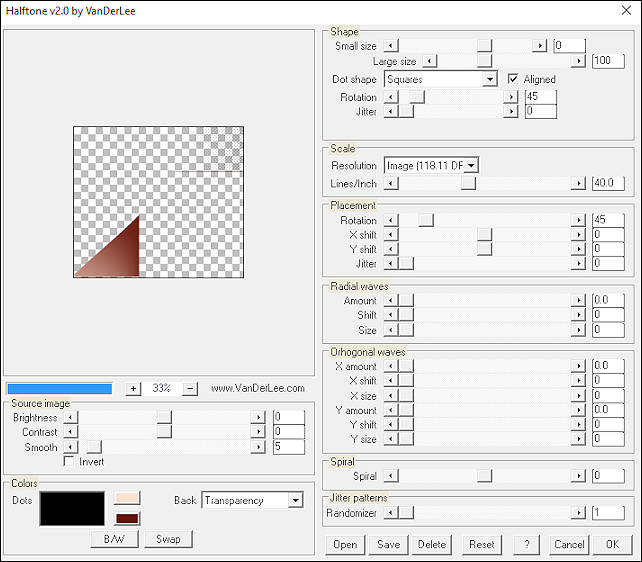Click right arrow of Placement X shift slider
The width and height of the screenshot is (642, 562).
(578, 235)
